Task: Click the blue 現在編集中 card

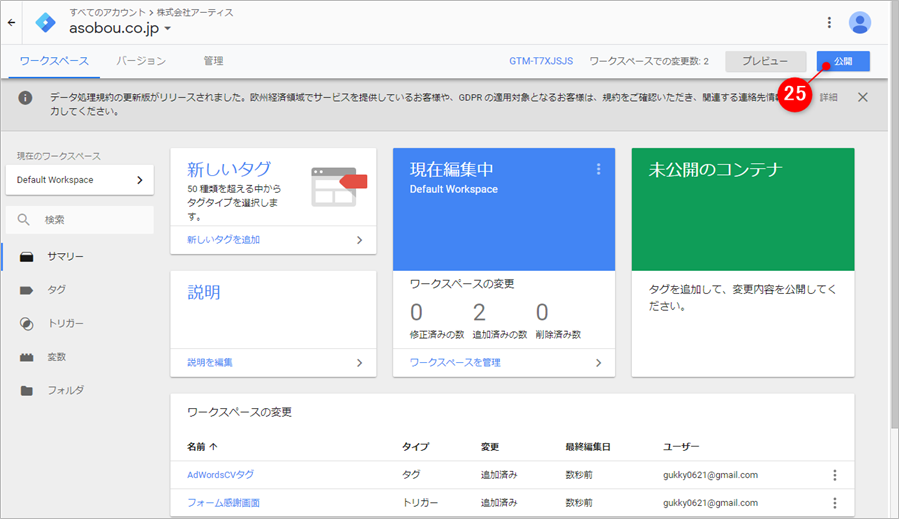Action: click(x=504, y=209)
